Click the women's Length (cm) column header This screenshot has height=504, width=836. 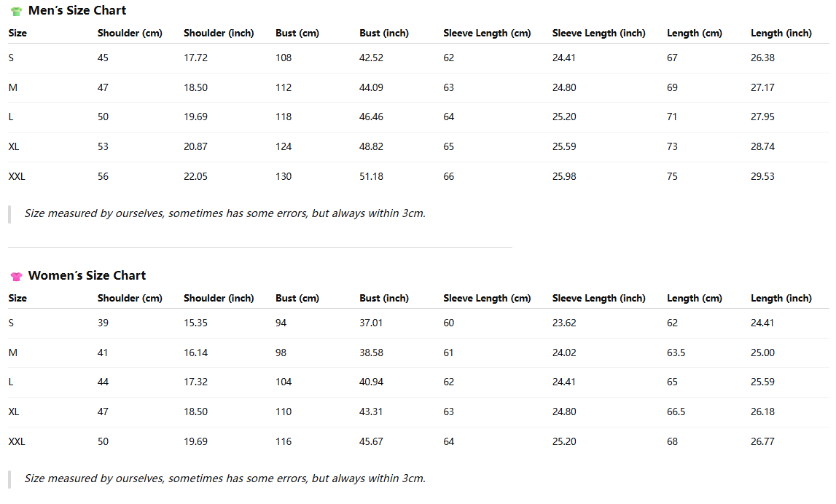694,298
